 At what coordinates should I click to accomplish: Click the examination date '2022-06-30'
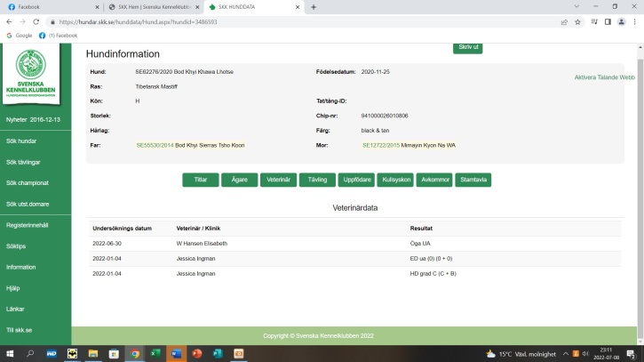[107, 244]
